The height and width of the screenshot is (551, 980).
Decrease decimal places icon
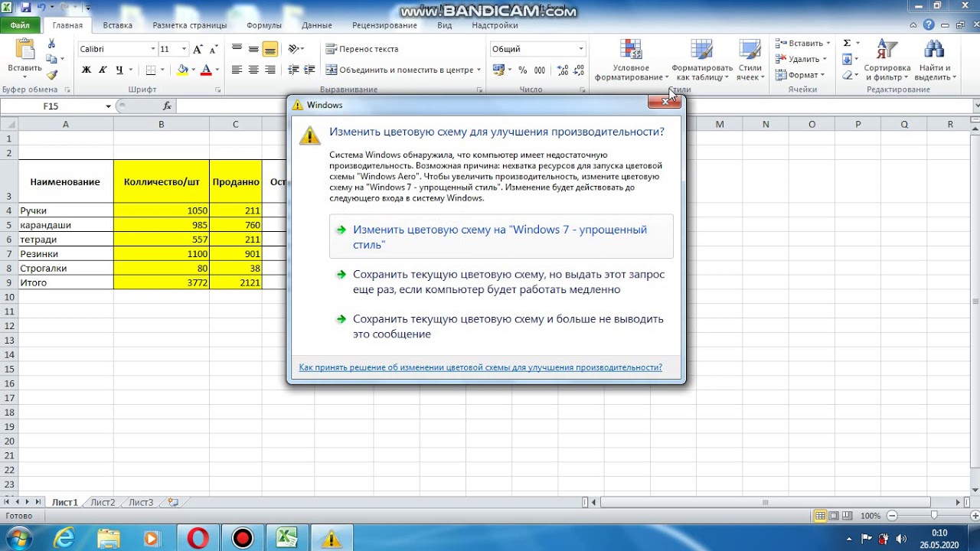[580, 70]
